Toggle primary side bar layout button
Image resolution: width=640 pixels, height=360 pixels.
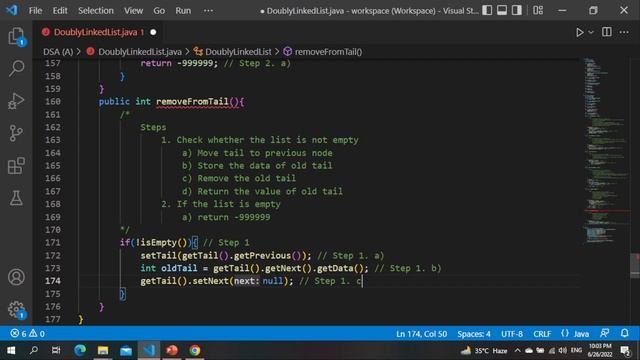[487, 10]
